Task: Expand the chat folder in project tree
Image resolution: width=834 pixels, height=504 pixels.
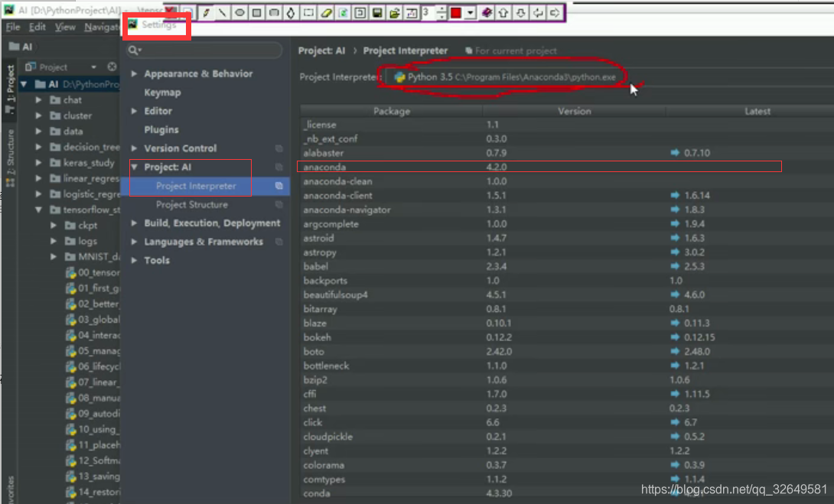Action: point(38,100)
